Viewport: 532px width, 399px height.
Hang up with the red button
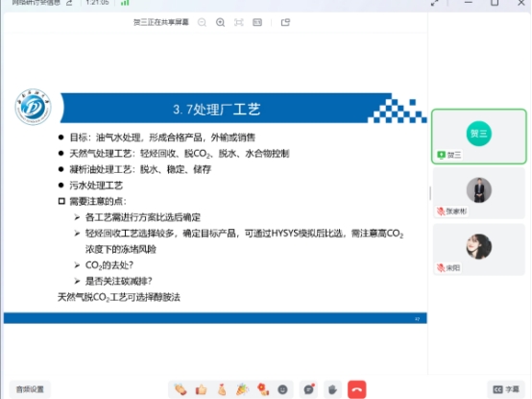coord(356,389)
